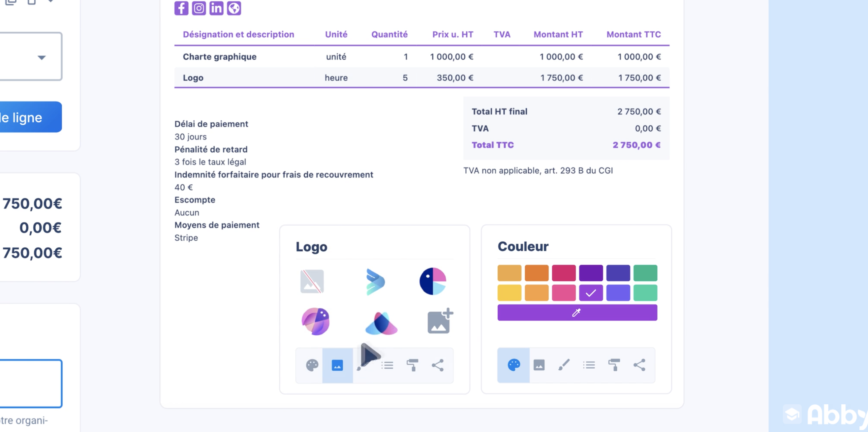The image size is (868, 432).
Task: Click the blue 'le ligne' button
Action: tap(30, 117)
